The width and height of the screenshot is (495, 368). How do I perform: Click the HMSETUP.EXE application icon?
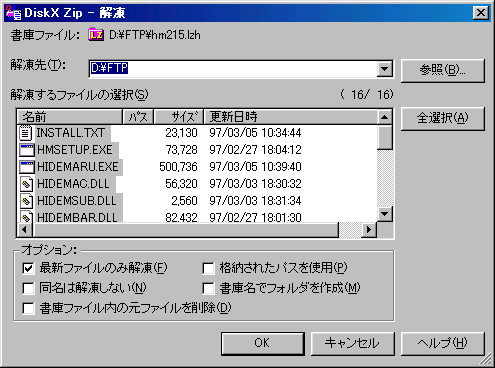27,150
